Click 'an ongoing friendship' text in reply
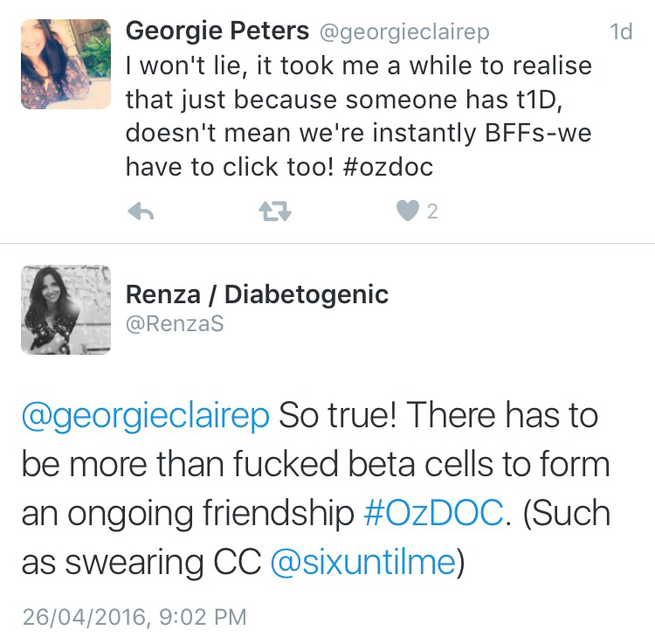The image size is (655, 644). [187, 514]
